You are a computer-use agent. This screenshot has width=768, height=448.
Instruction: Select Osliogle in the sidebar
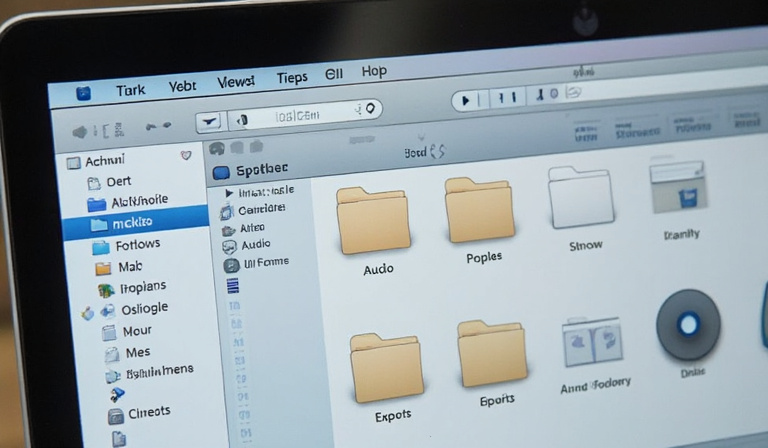click(144, 308)
